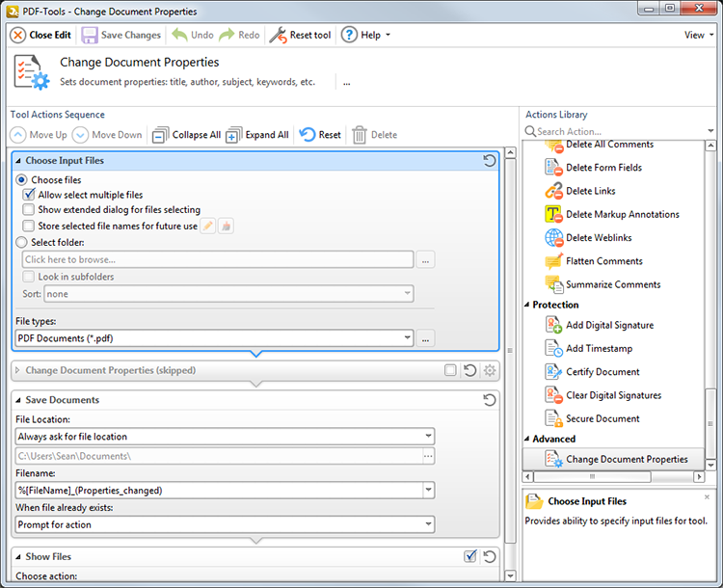Enable the skipped Change Document Properties action
The height and width of the screenshot is (588, 723).
pyautogui.click(x=450, y=370)
